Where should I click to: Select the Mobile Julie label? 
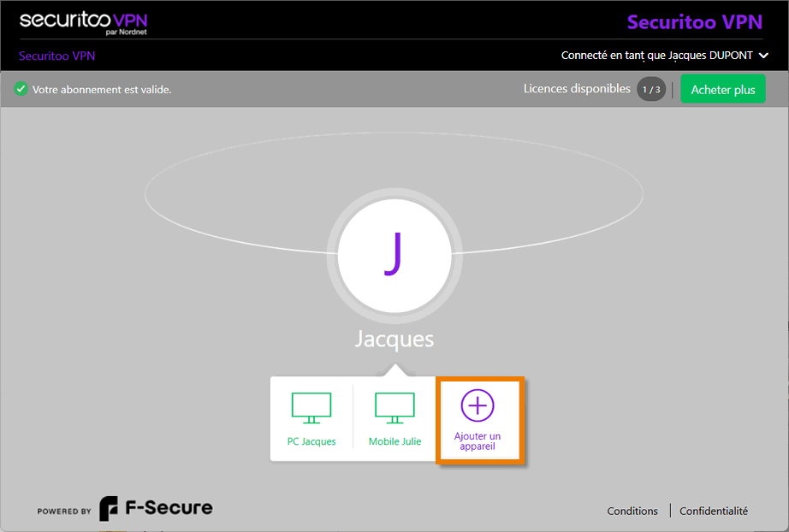click(394, 441)
